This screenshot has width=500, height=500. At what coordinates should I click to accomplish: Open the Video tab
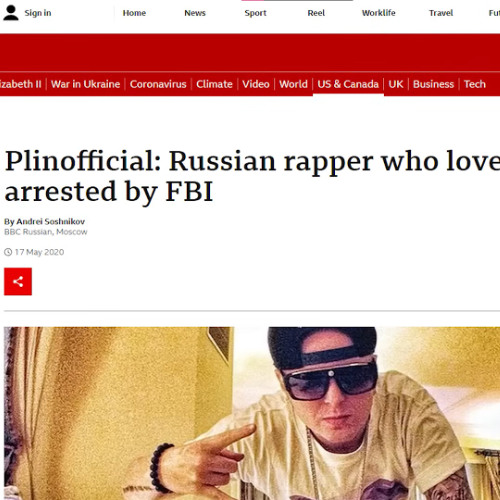tap(256, 84)
